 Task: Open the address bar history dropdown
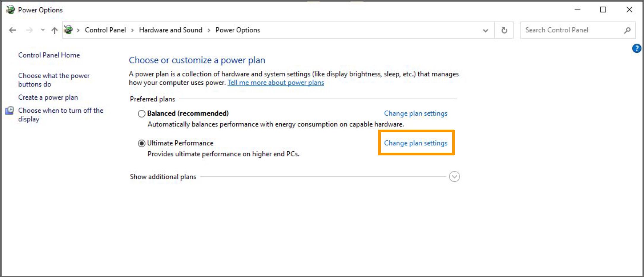[485, 30]
